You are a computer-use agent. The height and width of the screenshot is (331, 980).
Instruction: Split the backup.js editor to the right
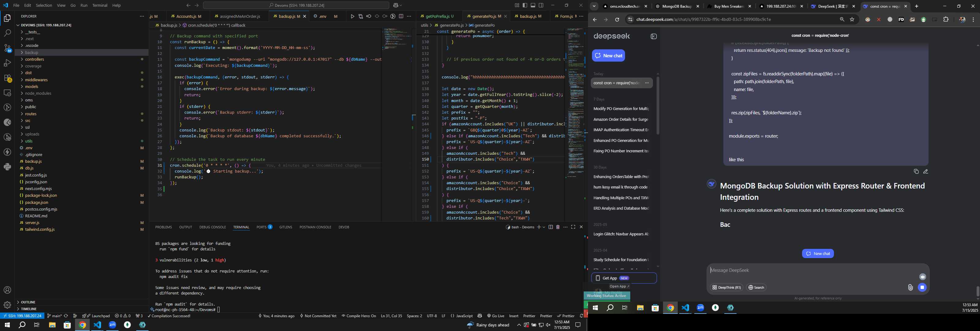[401, 16]
